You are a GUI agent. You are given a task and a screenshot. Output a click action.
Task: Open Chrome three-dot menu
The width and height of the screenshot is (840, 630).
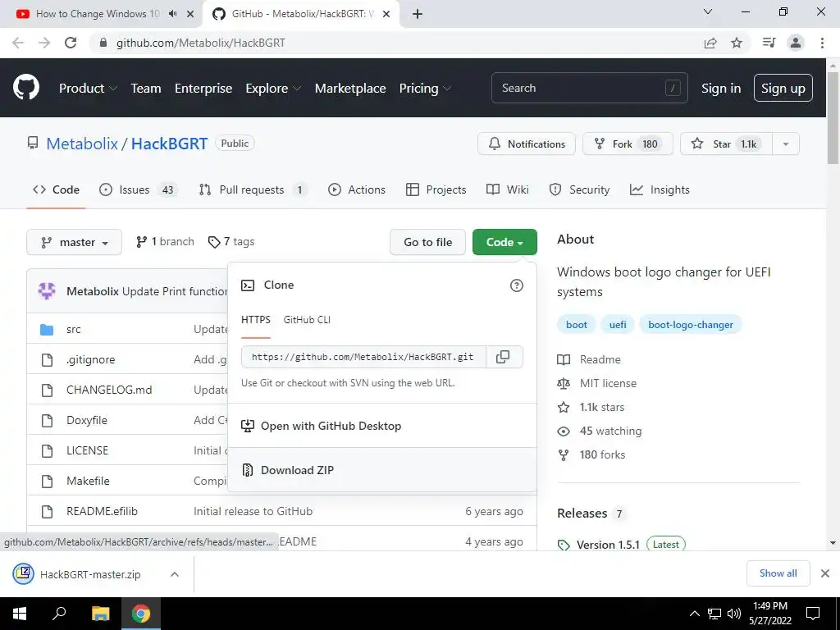(x=822, y=43)
